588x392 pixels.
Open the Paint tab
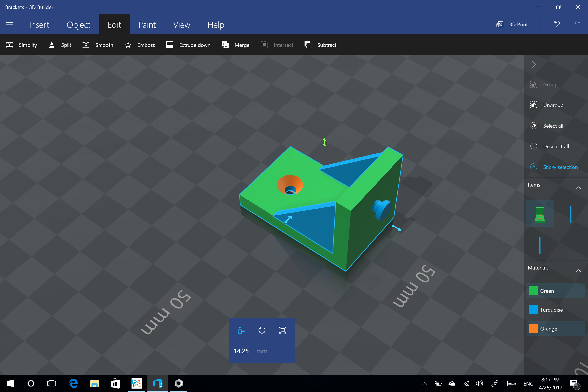(147, 25)
